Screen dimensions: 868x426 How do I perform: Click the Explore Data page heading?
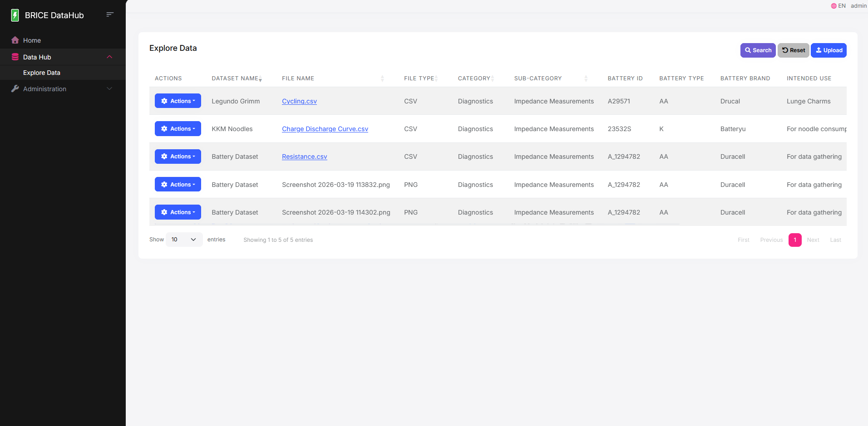point(173,48)
